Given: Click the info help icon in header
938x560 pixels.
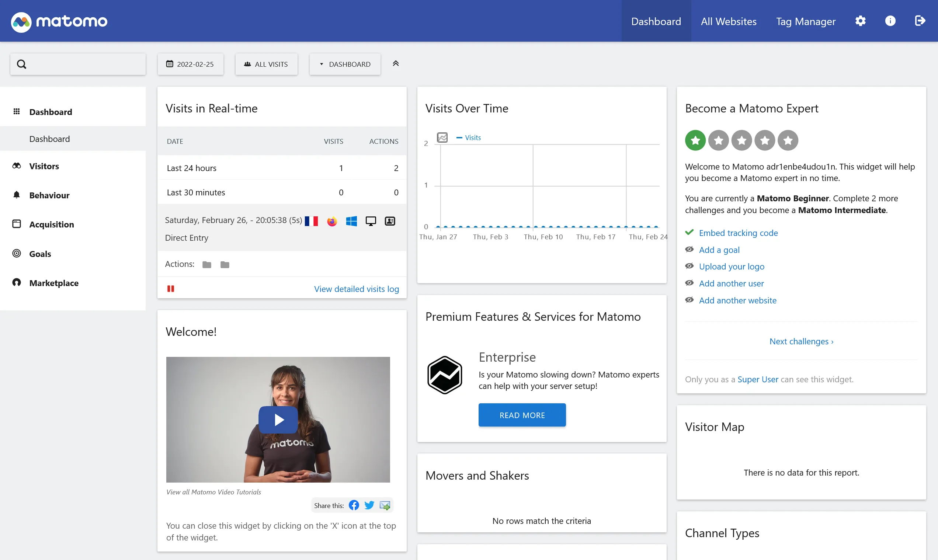Looking at the screenshot, I should coord(890,21).
